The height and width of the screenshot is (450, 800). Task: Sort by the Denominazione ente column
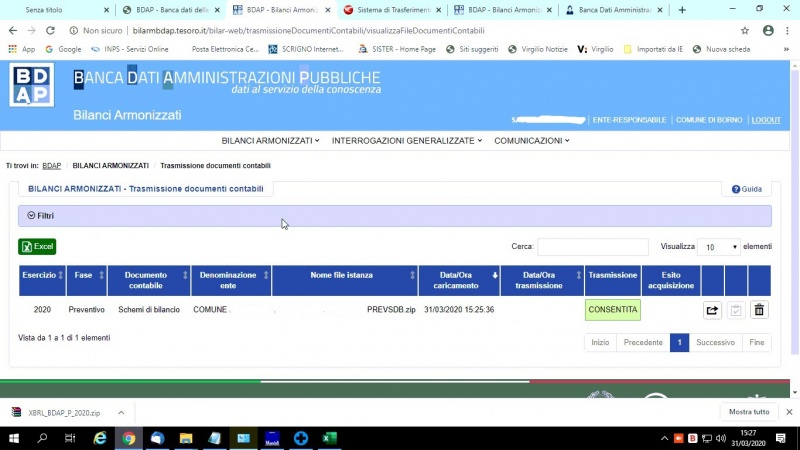coord(231,280)
